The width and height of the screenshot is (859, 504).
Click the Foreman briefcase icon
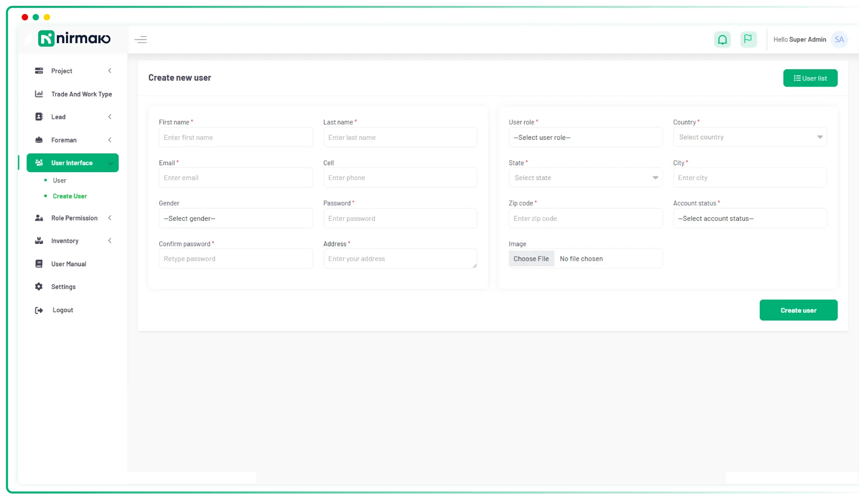39,140
